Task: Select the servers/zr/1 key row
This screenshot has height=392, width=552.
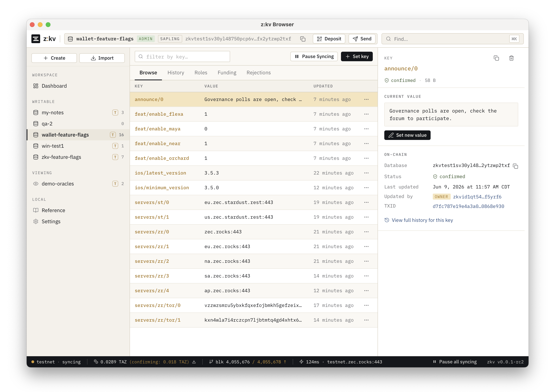Action: pos(254,247)
